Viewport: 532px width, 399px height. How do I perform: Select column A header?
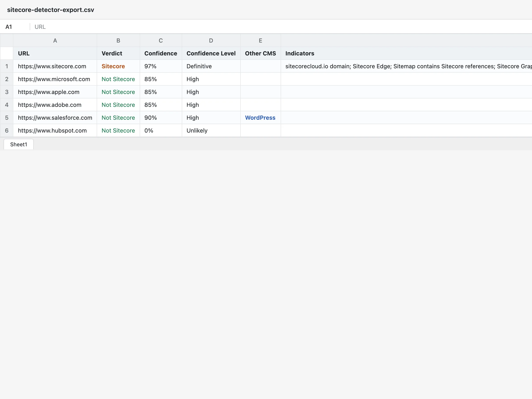(x=55, y=40)
